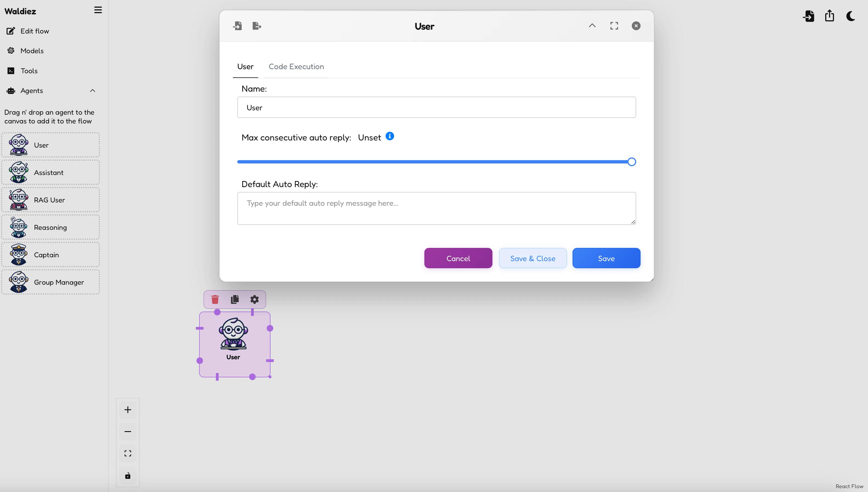Image resolution: width=868 pixels, height=492 pixels.
Task: Toggle canvas interactivity lock
Action: click(x=128, y=476)
